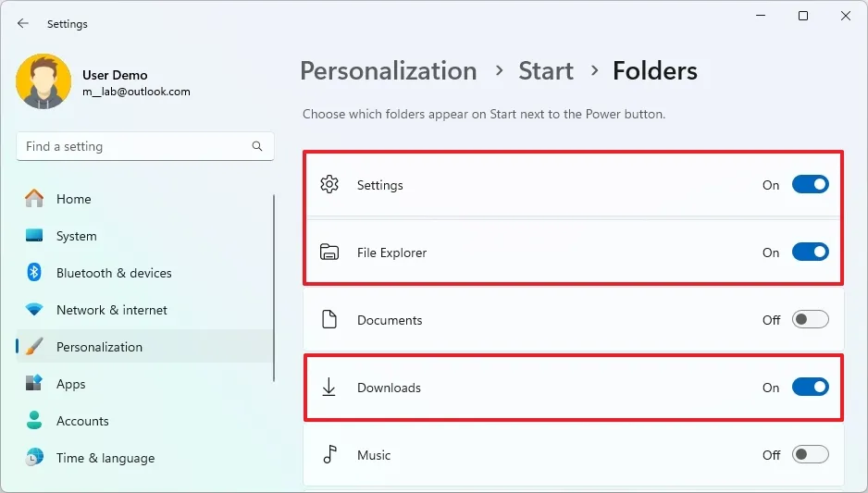Click the System monitor icon
868x493 pixels.
34,236
